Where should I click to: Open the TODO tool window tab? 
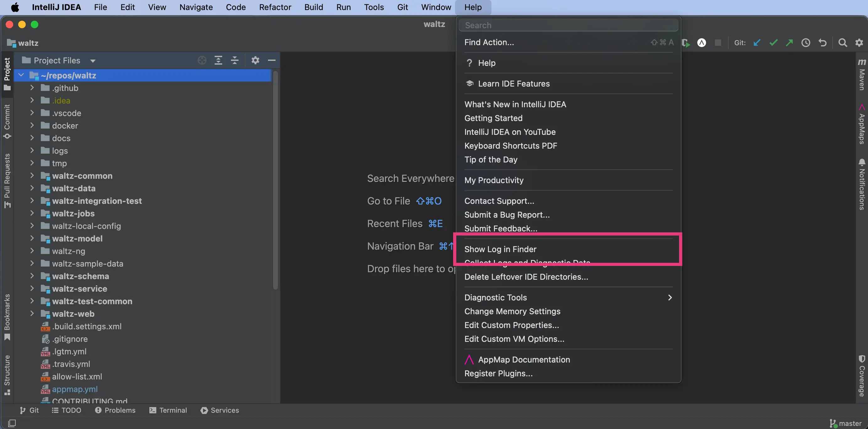(67, 410)
